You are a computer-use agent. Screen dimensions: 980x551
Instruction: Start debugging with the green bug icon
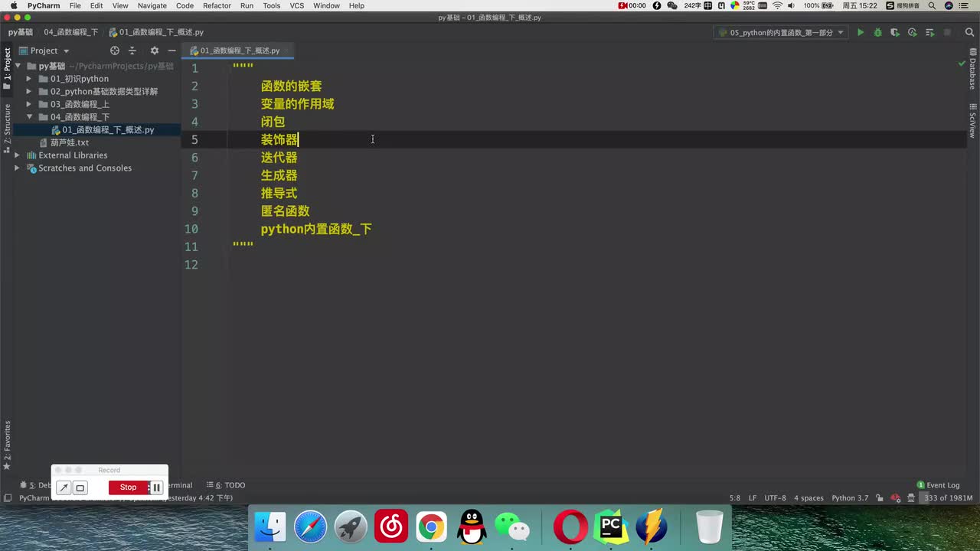tap(877, 33)
